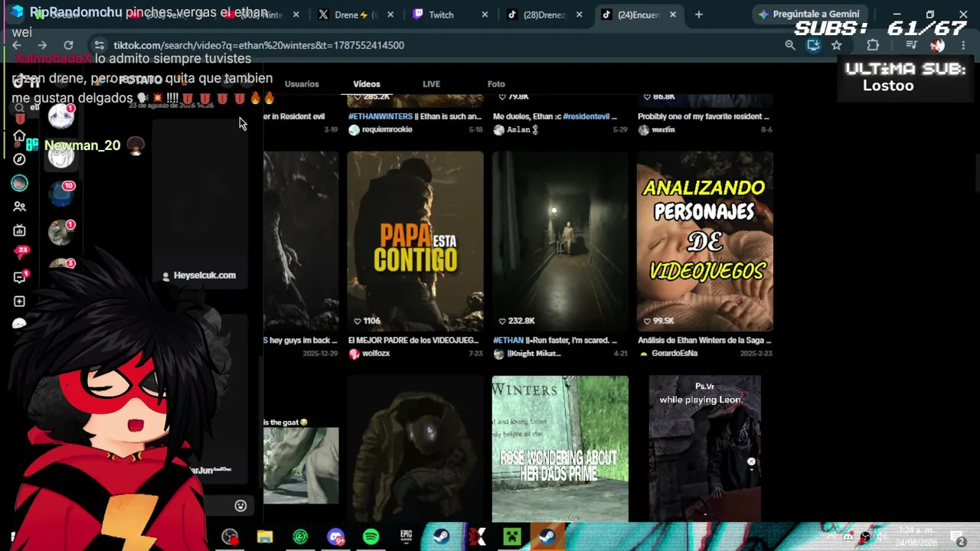Open Minecraft from the taskbar
Image resolution: width=980 pixels, height=551 pixels.
(511, 536)
